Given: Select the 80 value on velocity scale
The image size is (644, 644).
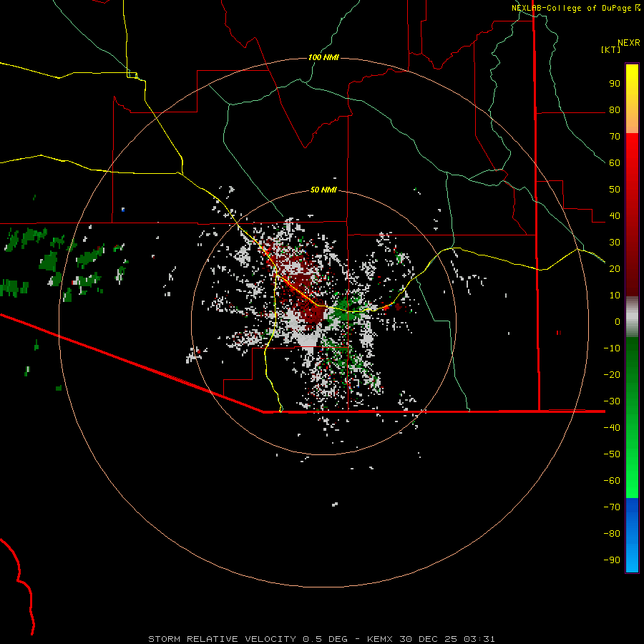Looking at the screenshot, I should point(615,109).
